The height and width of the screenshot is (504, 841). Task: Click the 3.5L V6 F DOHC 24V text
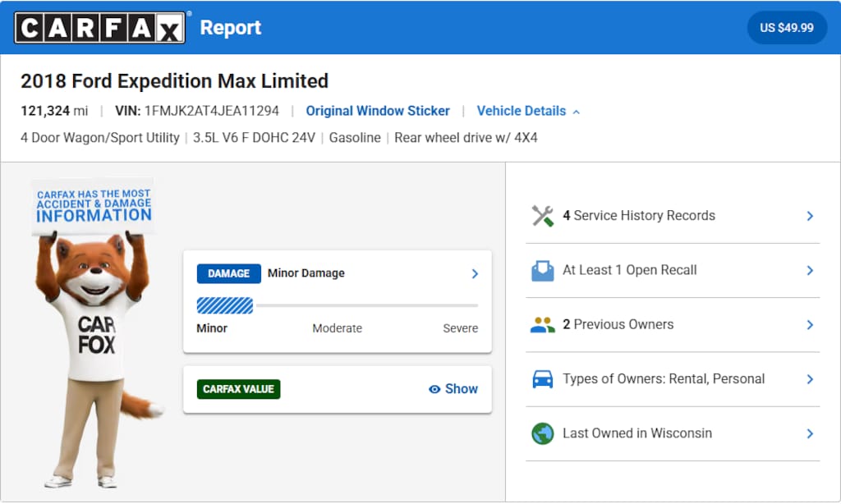255,138
